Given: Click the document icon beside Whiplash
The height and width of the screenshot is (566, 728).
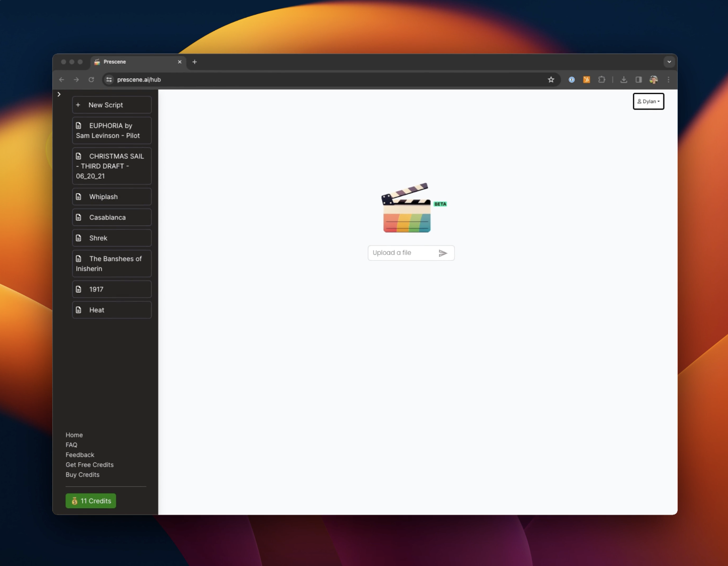Looking at the screenshot, I should 78,197.
